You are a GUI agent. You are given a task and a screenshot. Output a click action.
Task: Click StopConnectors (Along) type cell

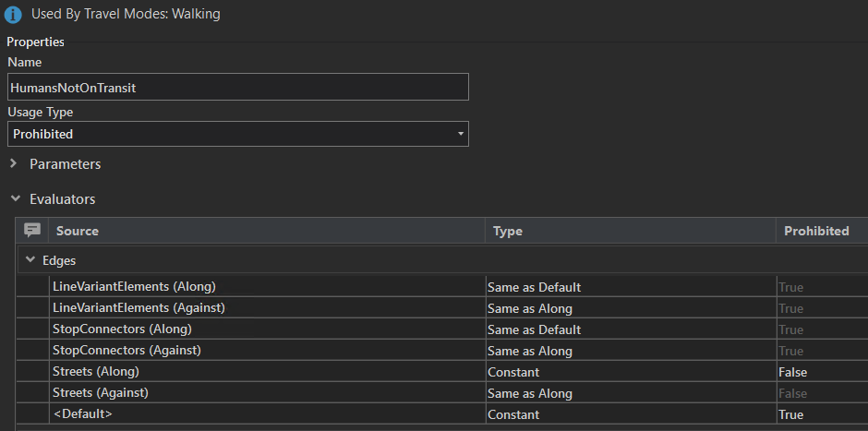[534, 329]
